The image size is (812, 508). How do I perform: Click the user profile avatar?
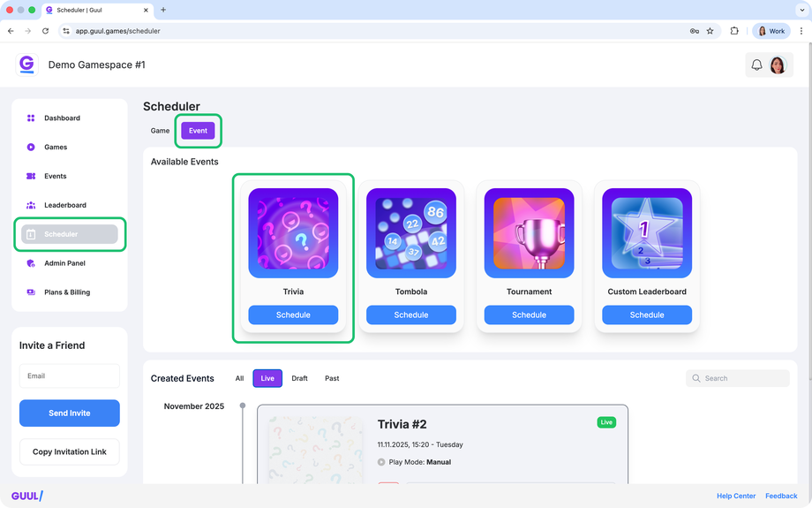[778, 64]
